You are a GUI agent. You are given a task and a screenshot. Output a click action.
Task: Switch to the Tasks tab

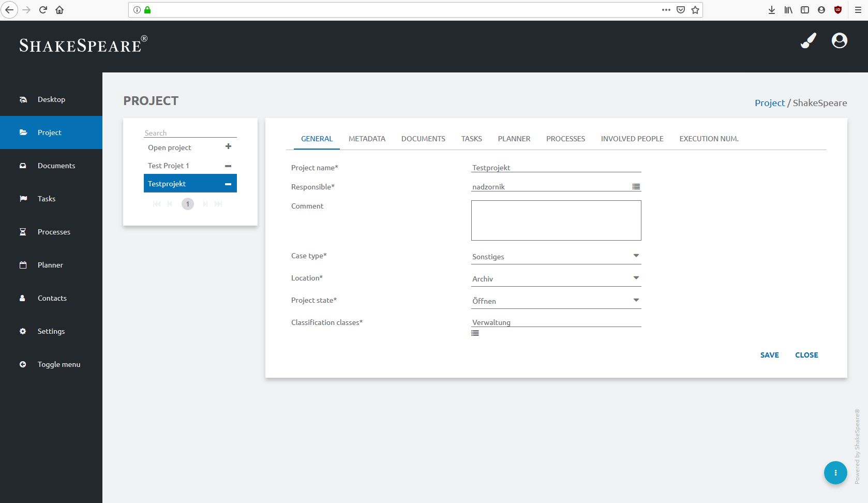click(x=472, y=139)
